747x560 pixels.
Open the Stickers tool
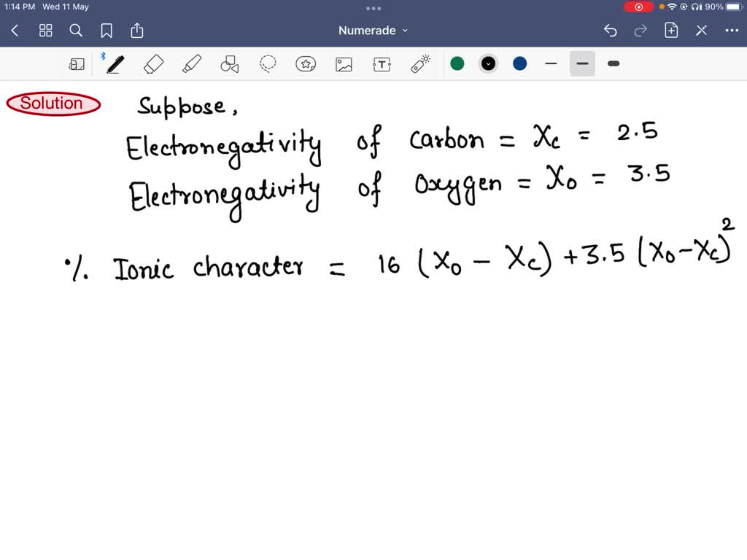(x=306, y=63)
